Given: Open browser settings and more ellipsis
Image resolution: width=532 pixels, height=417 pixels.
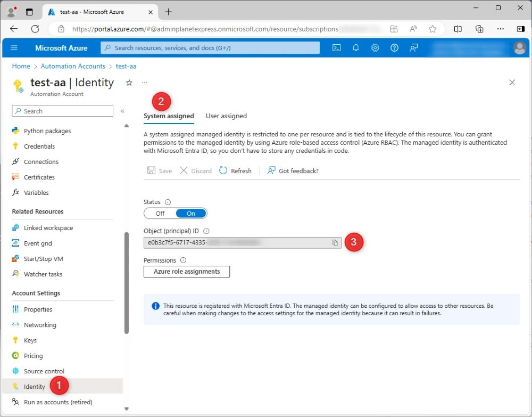Looking at the screenshot, I should point(501,29).
